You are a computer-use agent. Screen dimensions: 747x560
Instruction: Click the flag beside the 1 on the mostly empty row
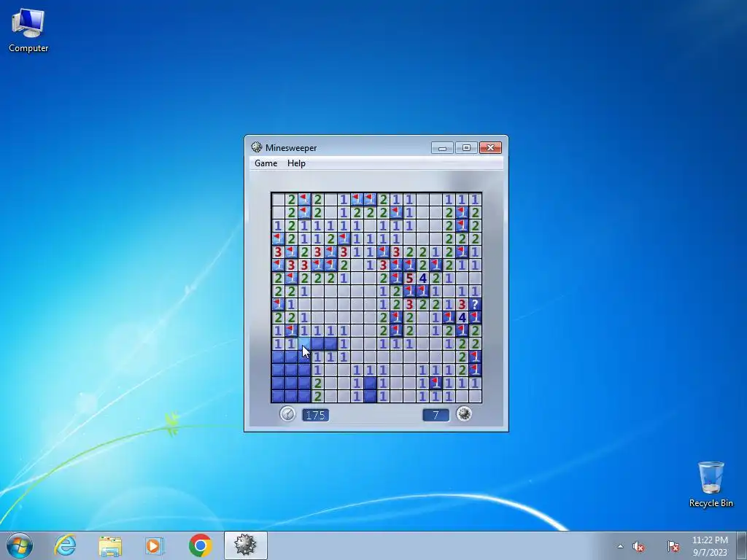[x=278, y=304]
